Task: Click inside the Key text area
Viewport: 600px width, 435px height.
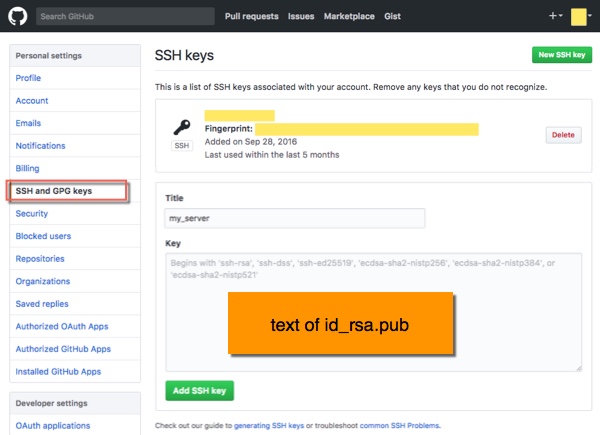Action: [373, 312]
